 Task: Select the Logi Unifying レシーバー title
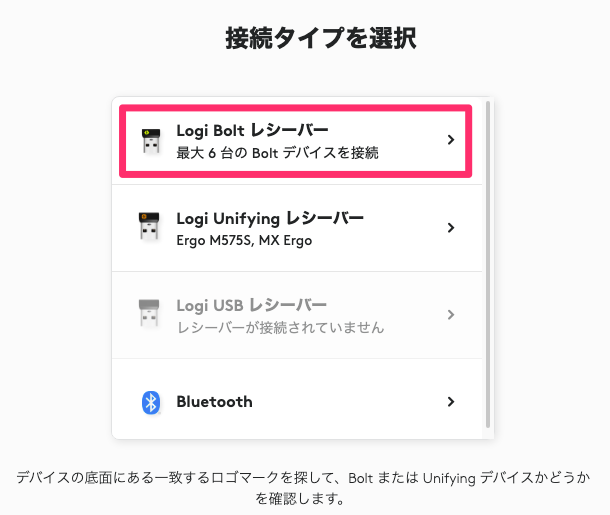click(270, 219)
